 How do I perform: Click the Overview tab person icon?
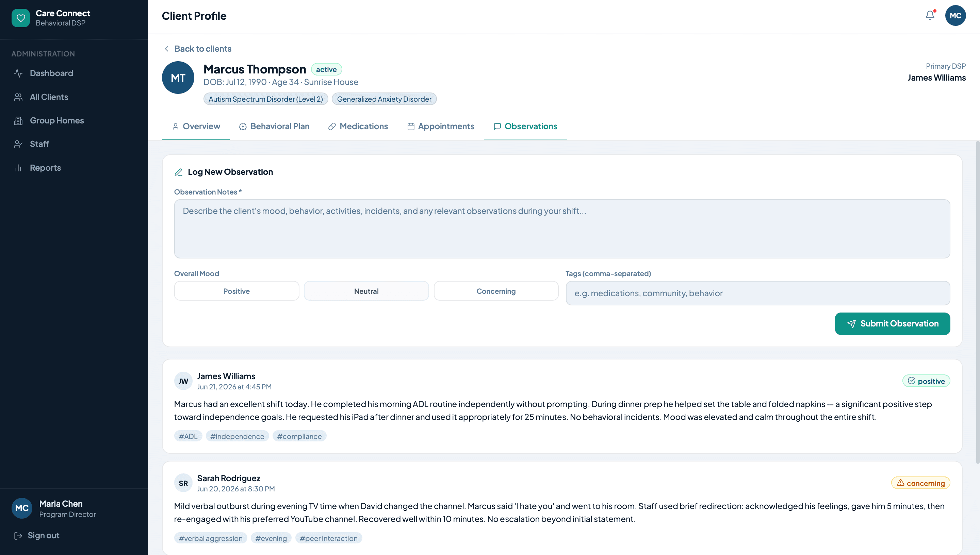click(x=175, y=127)
